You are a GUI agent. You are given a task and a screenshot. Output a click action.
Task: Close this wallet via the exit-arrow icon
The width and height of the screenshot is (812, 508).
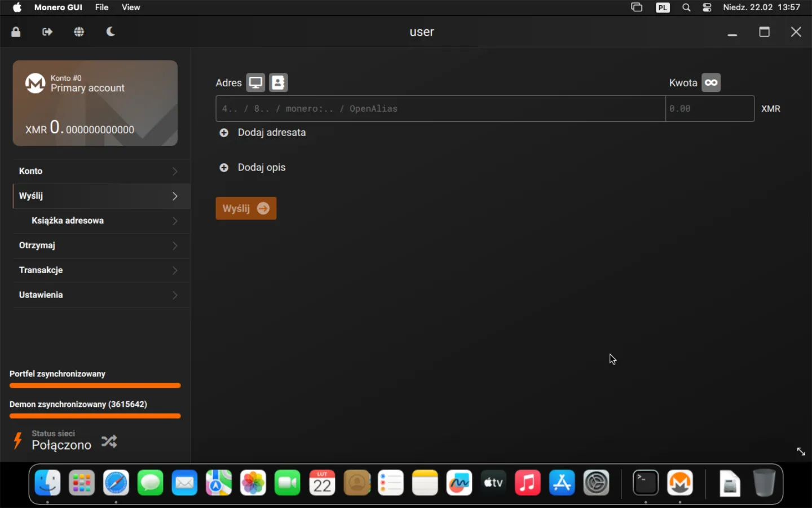click(47, 32)
